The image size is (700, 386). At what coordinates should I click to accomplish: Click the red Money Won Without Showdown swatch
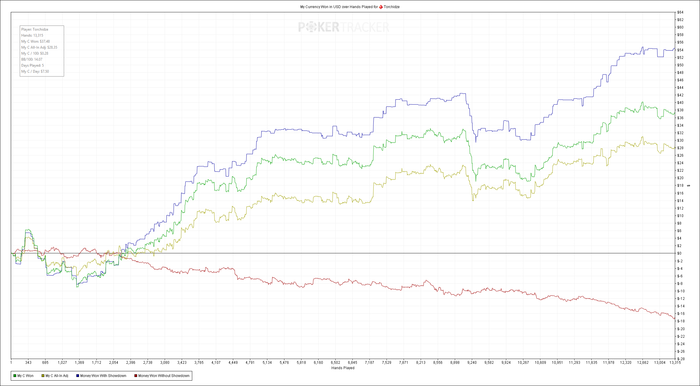pos(135,376)
